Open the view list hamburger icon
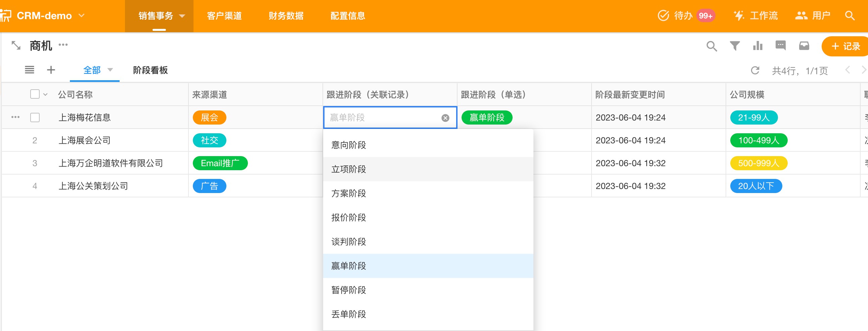The height and width of the screenshot is (331, 868). tap(30, 70)
